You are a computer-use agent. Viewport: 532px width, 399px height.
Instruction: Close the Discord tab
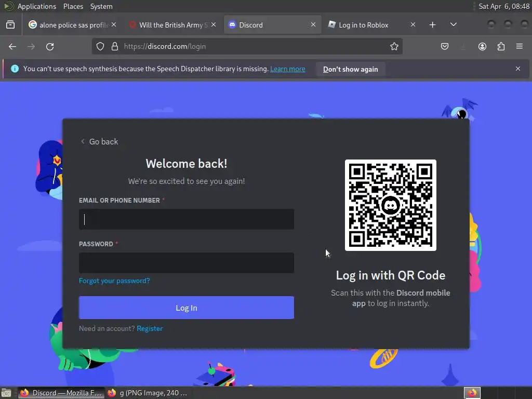[x=313, y=25]
